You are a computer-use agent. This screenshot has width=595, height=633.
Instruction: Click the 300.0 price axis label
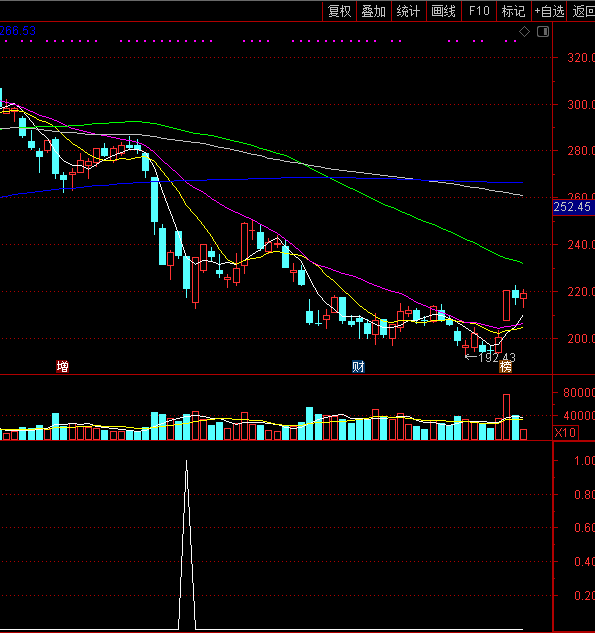[x=581, y=105]
